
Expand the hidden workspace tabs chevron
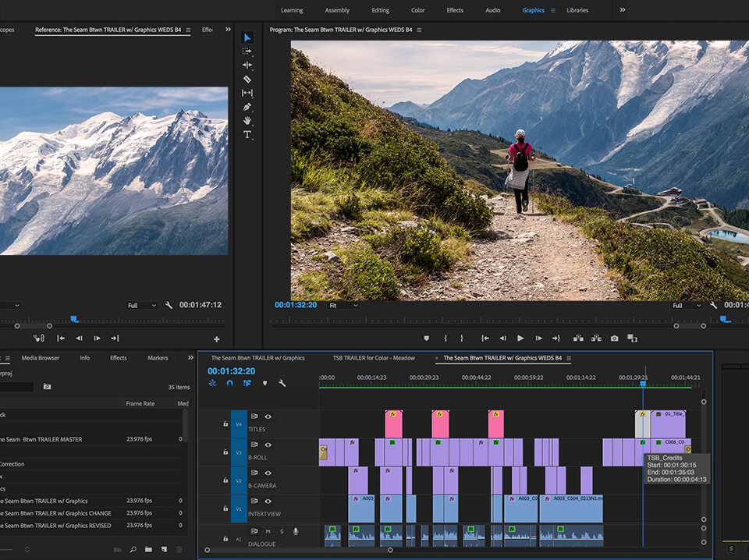tap(622, 10)
